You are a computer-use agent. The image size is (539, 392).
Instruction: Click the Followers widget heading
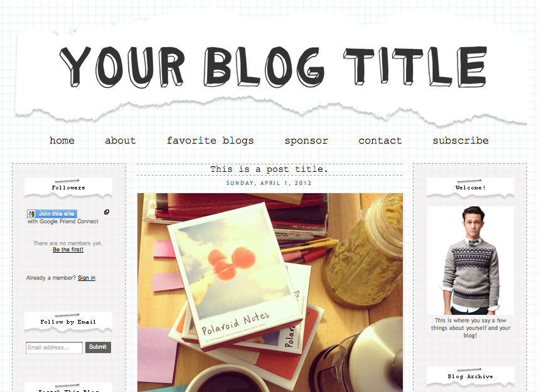coord(68,188)
